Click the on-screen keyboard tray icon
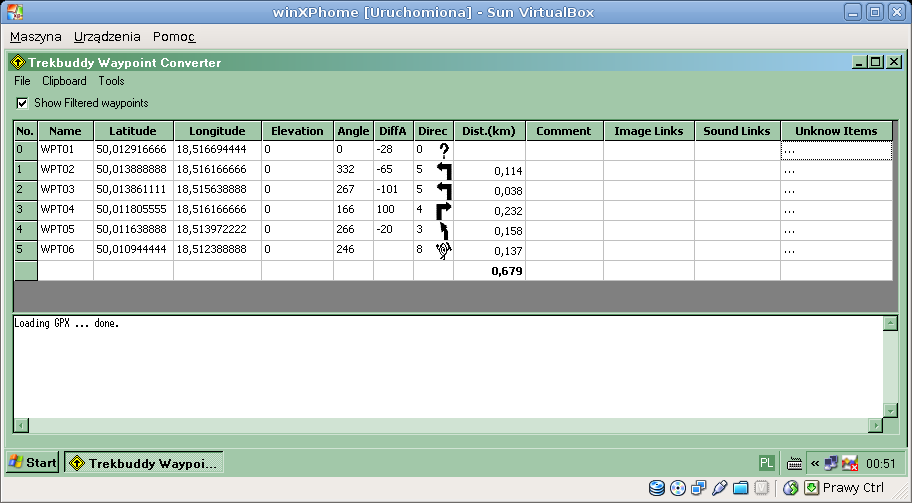912x503 pixels. click(794, 463)
